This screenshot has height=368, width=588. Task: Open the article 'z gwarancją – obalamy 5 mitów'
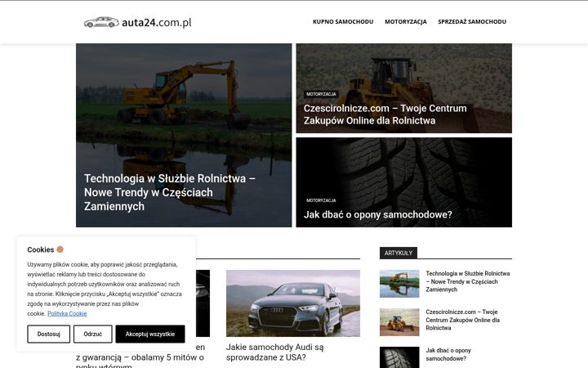(140, 357)
